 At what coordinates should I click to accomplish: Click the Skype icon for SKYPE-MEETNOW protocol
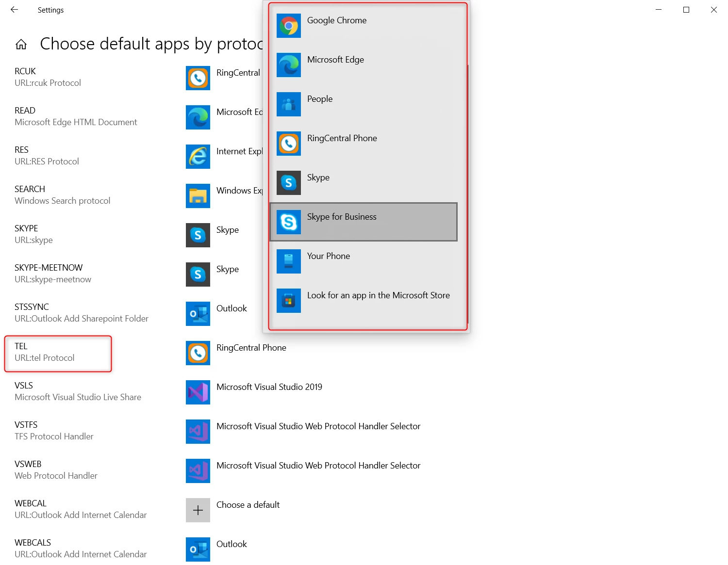pos(198,274)
